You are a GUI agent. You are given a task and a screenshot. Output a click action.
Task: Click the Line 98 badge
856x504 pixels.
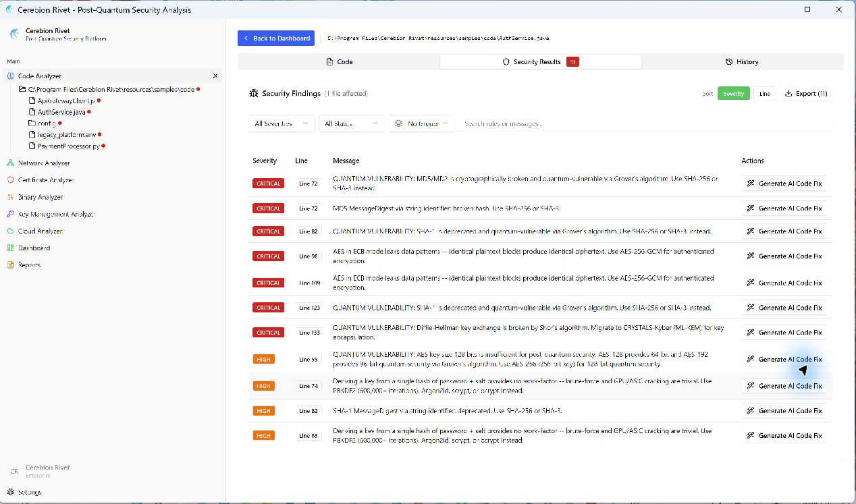pos(309,256)
